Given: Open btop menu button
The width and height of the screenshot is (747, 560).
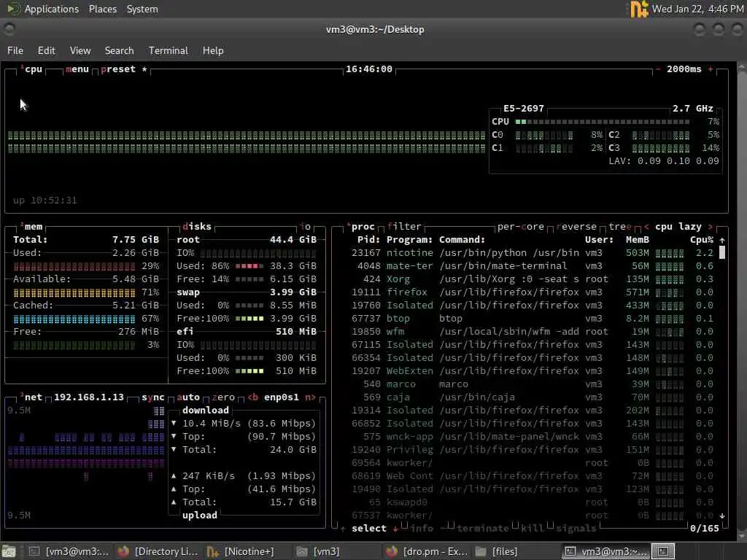Looking at the screenshot, I should (x=77, y=69).
